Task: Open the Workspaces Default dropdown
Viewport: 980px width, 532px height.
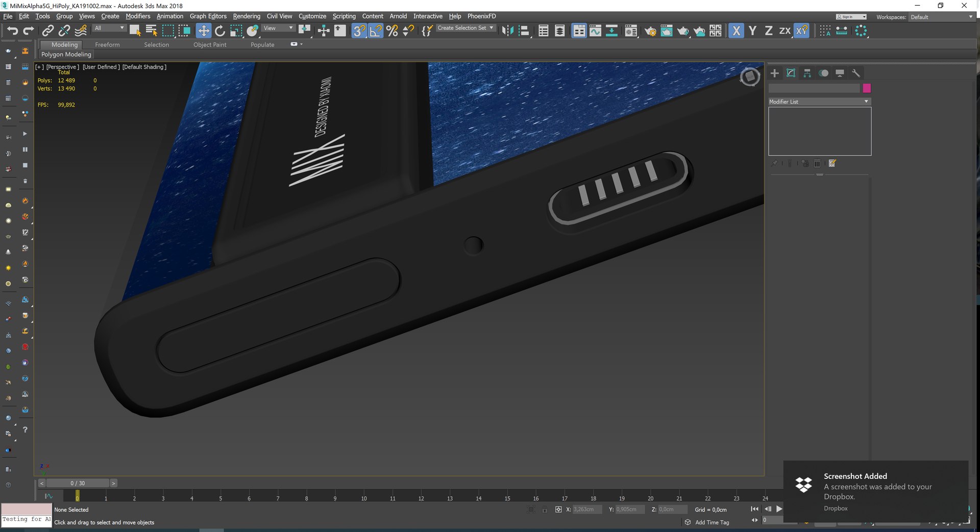Action: point(942,17)
